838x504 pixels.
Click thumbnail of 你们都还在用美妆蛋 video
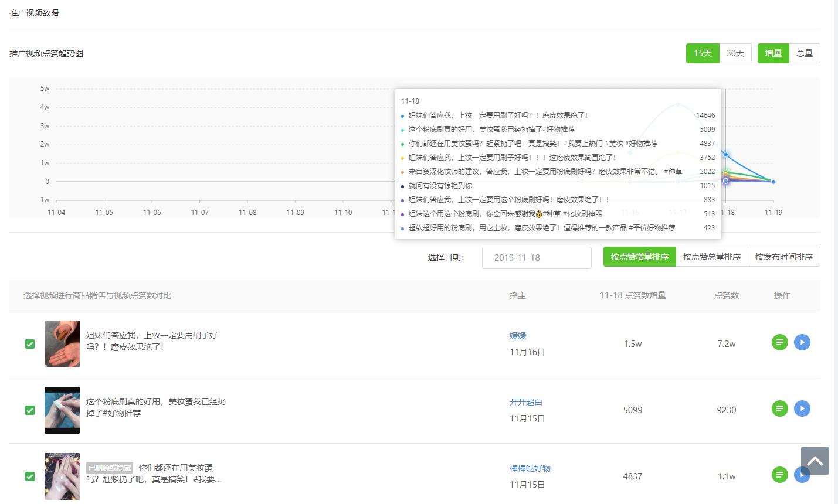click(x=62, y=476)
